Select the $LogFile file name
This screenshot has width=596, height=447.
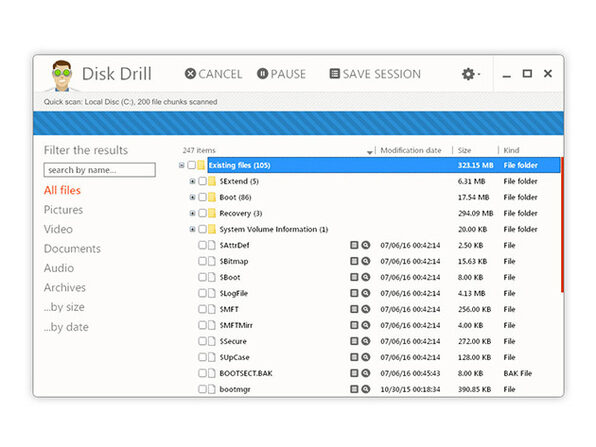(x=234, y=293)
